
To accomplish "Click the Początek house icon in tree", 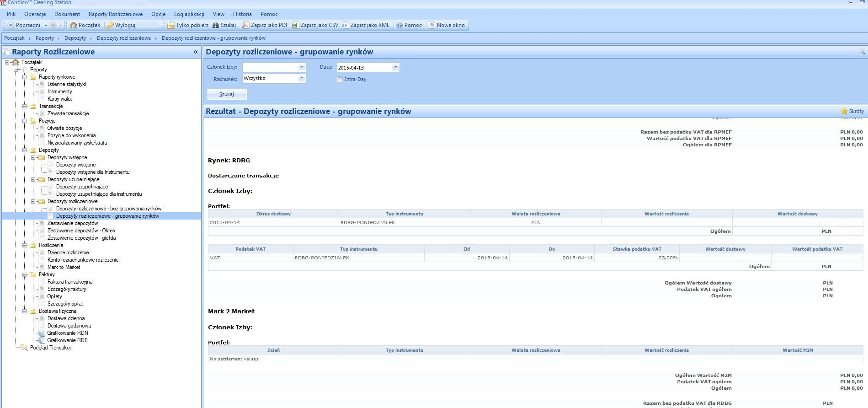I will 16,62.
